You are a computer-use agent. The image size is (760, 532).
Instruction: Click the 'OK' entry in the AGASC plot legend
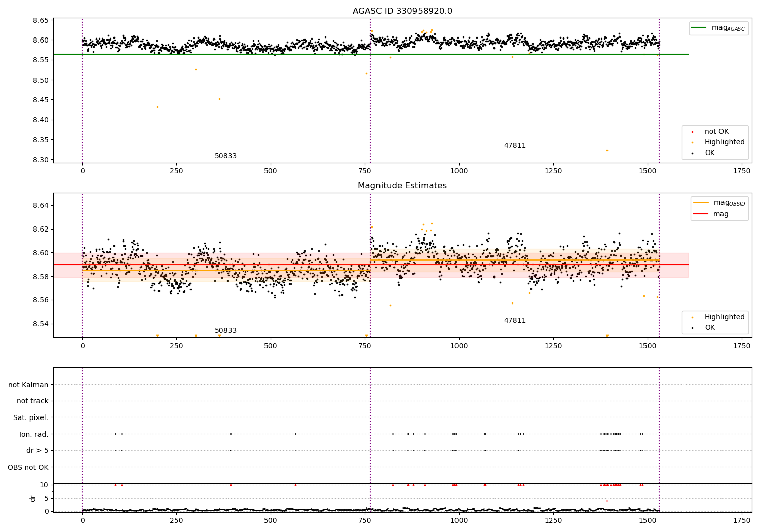[x=710, y=153]
